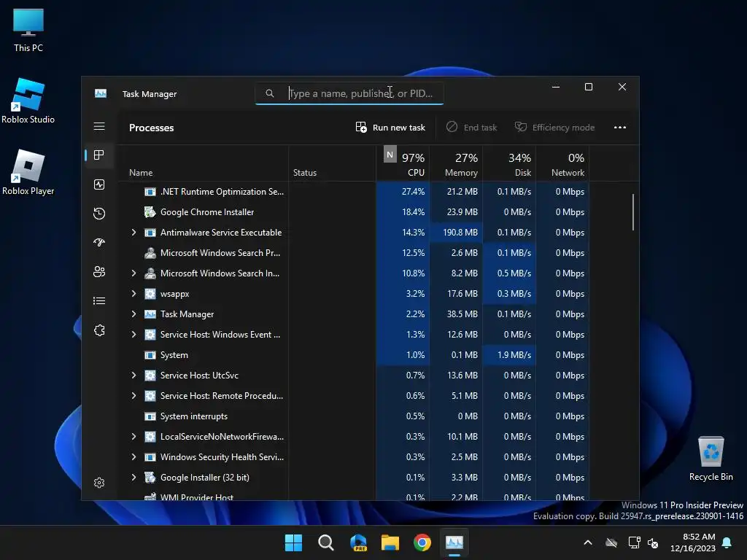Open the notification bell in taskbar
Image resolution: width=747 pixels, height=560 pixels.
click(x=727, y=542)
